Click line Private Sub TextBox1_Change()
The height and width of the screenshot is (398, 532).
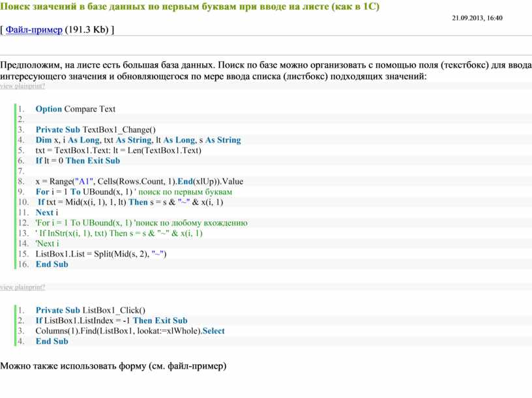click(x=96, y=130)
